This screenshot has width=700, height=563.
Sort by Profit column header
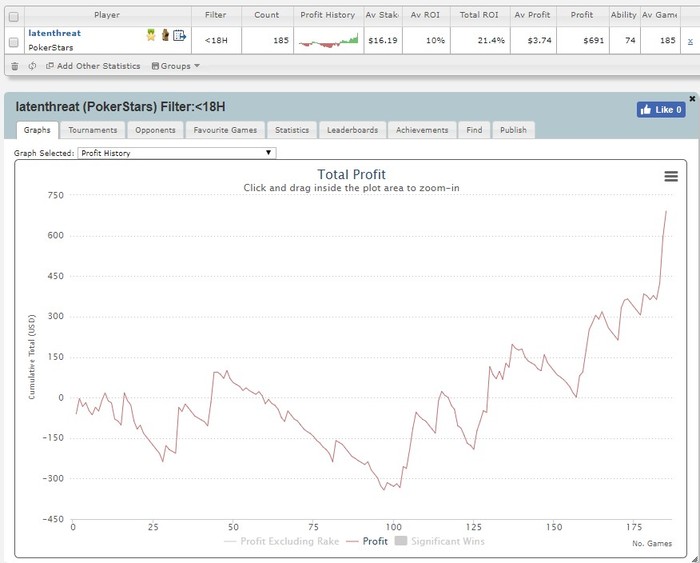pyautogui.click(x=582, y=15)
